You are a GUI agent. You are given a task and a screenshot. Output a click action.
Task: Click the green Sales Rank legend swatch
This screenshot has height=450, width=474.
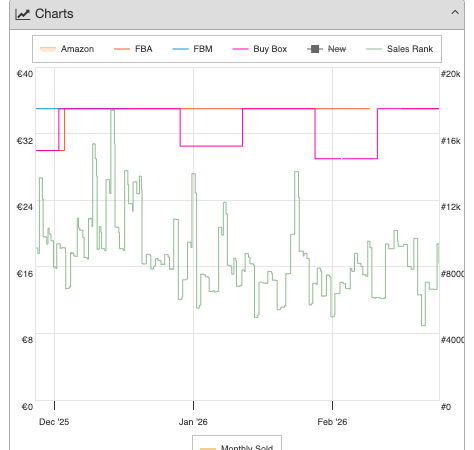coord(374,49)
